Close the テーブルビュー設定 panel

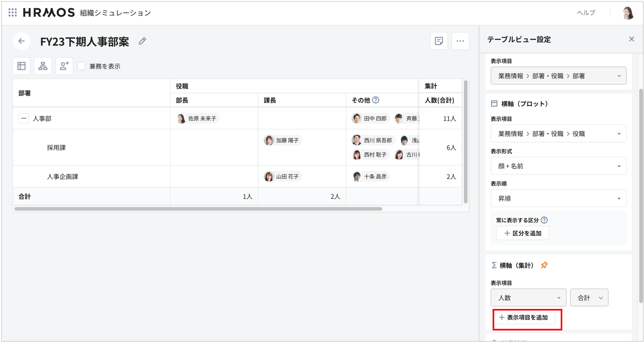631,39
